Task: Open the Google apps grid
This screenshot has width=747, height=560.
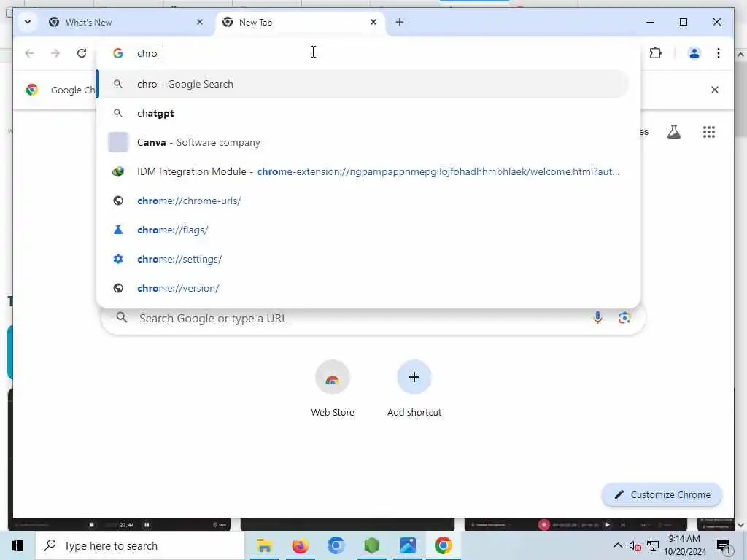Action: coord(709,132)
